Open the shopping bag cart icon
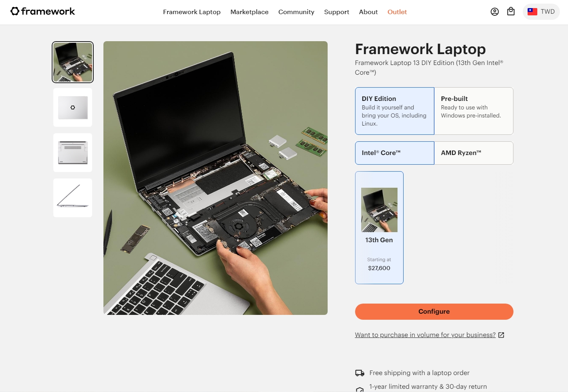The width and height of the screenshot is (568, 392). pos(511,12)
